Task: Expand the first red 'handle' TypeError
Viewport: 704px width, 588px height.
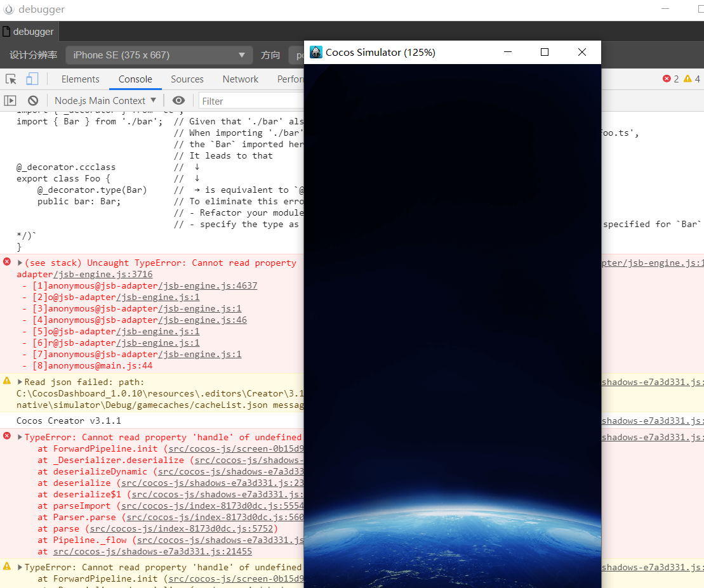Action: coord(20,437)
